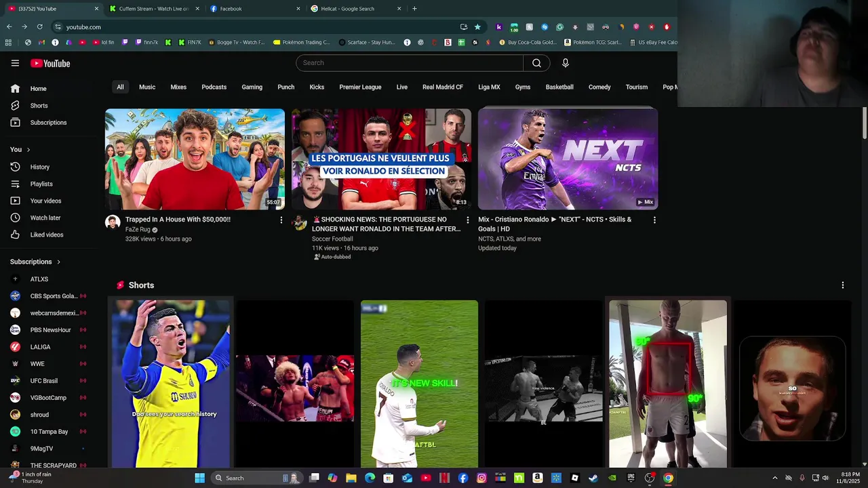Open Facebook from the taskbar
This screenshot has width=868, height=488.
coord(463,478)
